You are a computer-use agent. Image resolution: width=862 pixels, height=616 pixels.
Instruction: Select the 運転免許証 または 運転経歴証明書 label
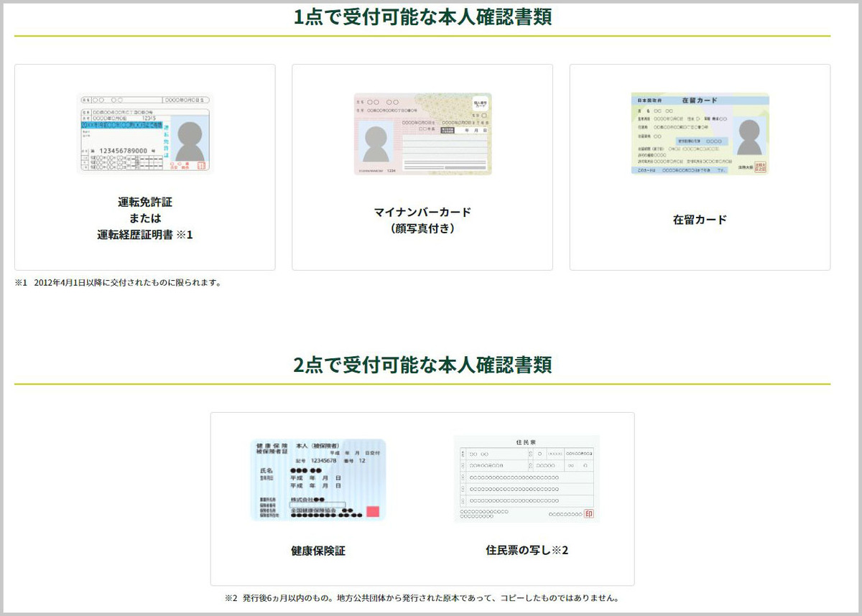[145, 218]
